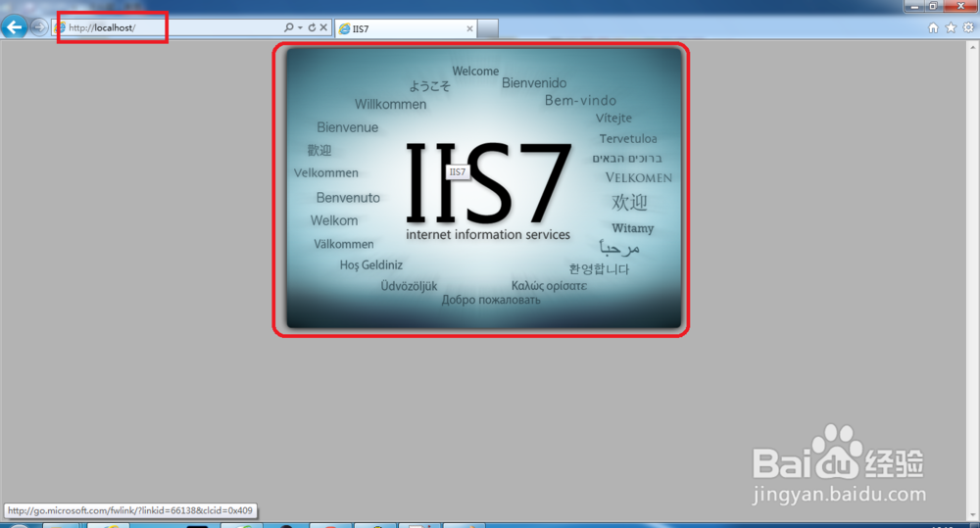Restore down the Internet Explorer window
The width and height of the screenshot is (980, 528).
pyautogui.click(x=933, y=6)
